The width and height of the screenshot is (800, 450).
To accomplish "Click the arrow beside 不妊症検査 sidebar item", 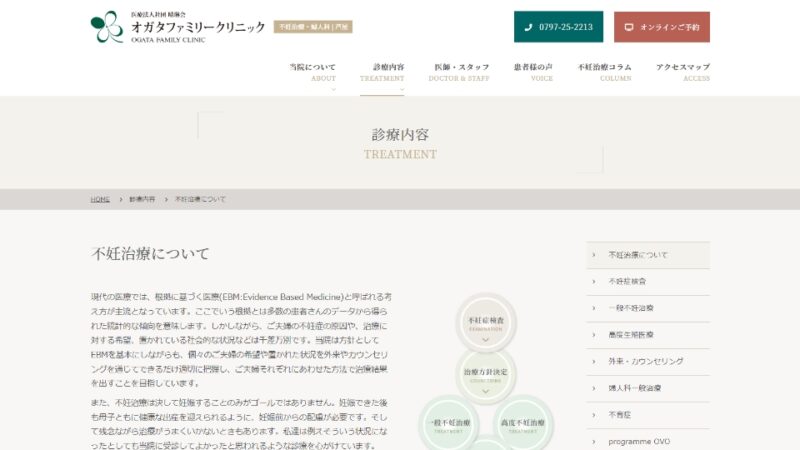I will point(593,282).
